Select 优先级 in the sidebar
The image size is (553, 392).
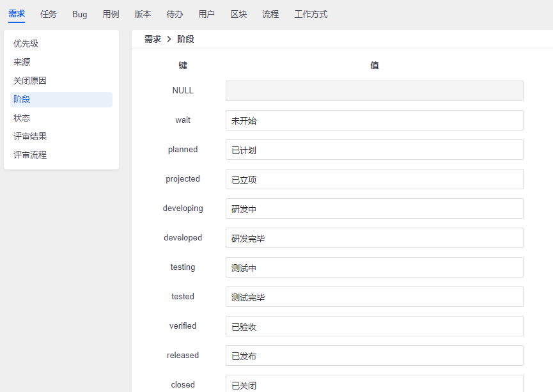[x=26, y=43]
